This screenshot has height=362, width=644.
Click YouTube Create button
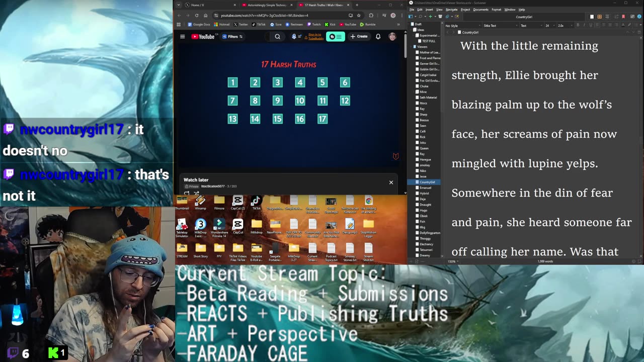[359, 36]
